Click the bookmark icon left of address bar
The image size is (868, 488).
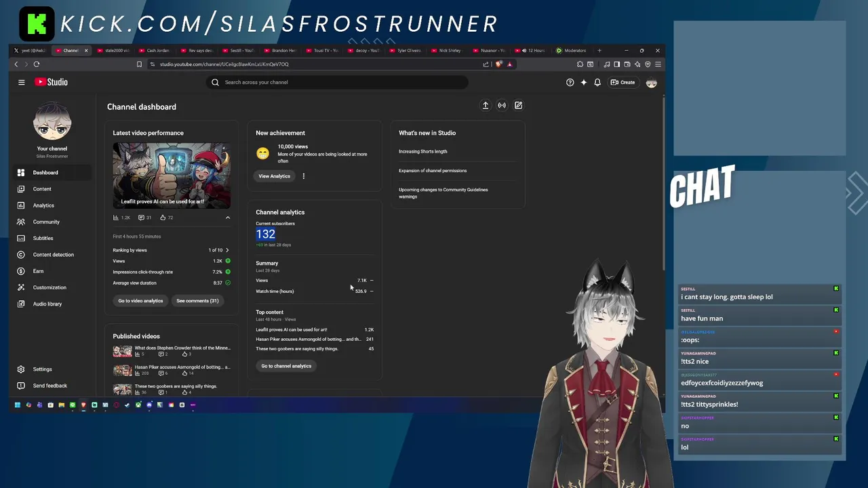[x=139, y=64]
